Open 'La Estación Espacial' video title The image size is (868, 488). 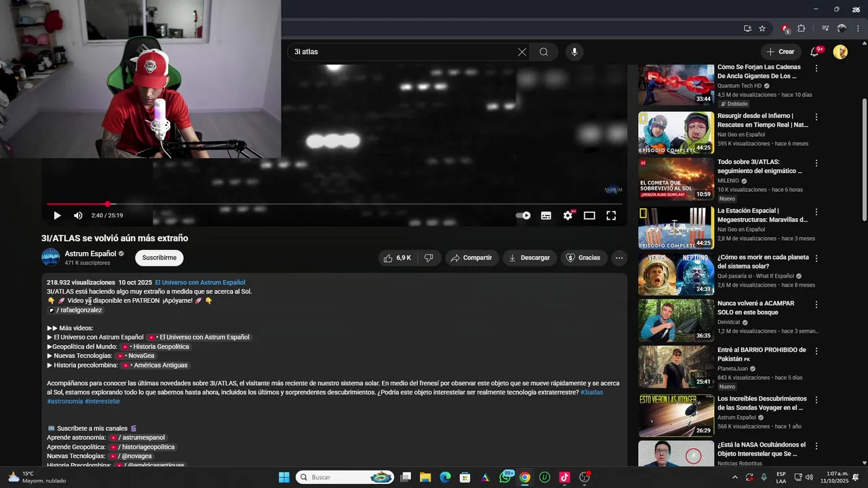[x=762, y=215]
